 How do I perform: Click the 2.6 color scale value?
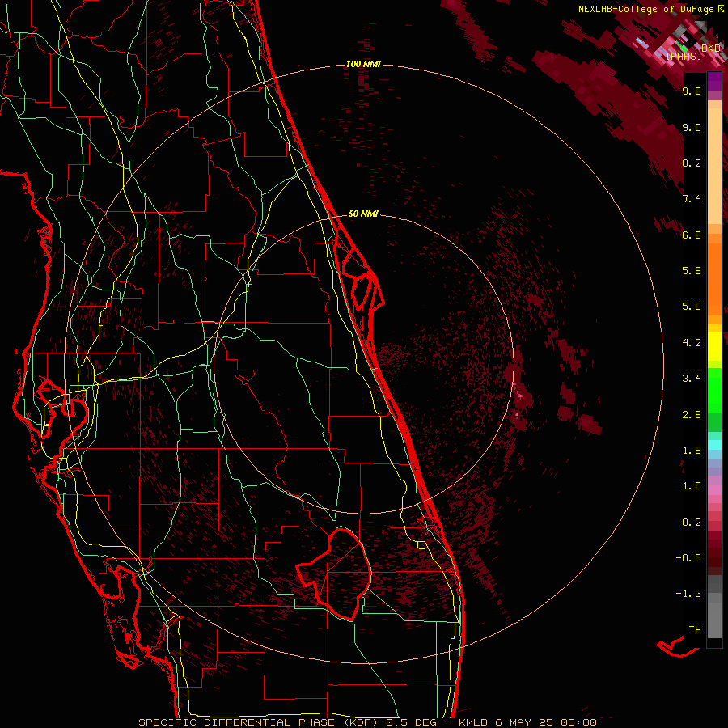pyautogui.click(x=692, y=415)
